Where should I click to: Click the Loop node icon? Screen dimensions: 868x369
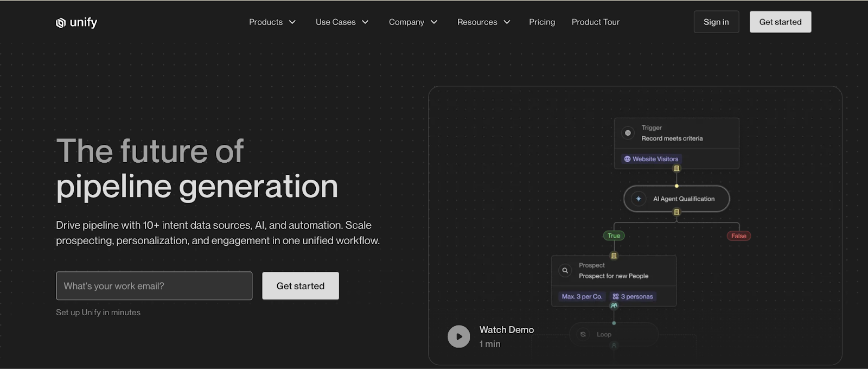(x=583, y=334)
